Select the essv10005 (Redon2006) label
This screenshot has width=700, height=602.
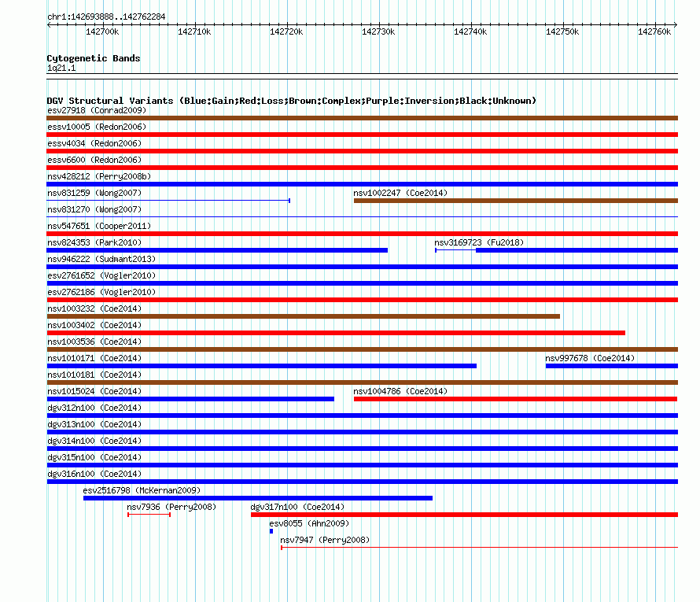tap(97, 127)
